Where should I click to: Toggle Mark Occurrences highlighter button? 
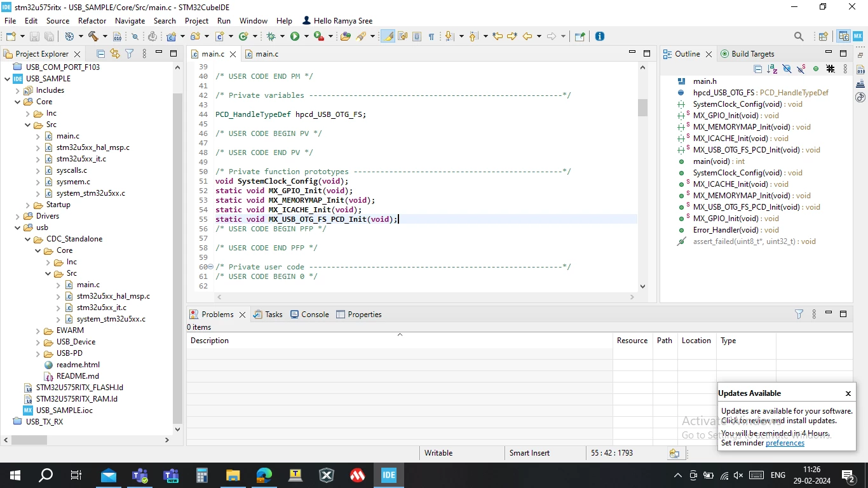(x=388, y=36)
